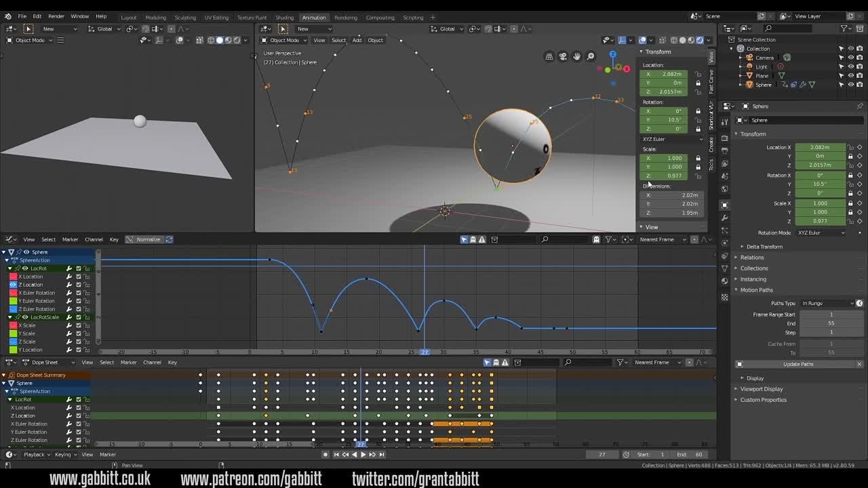Toggle the Normalize option in Graph Editor
The width and height of the screenshot is (868, 488).
144,239
